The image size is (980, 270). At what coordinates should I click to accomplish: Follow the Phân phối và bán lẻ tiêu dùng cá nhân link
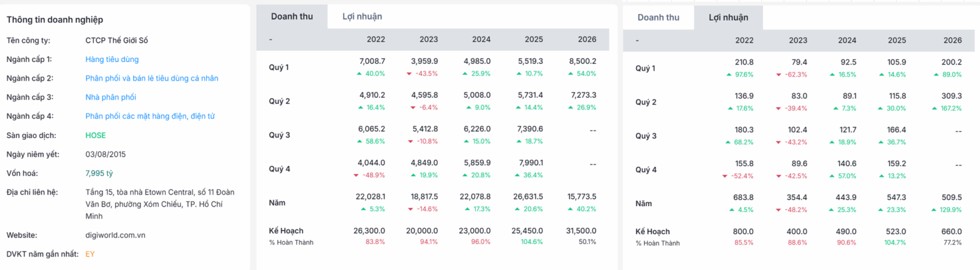[x=152, y=79]
